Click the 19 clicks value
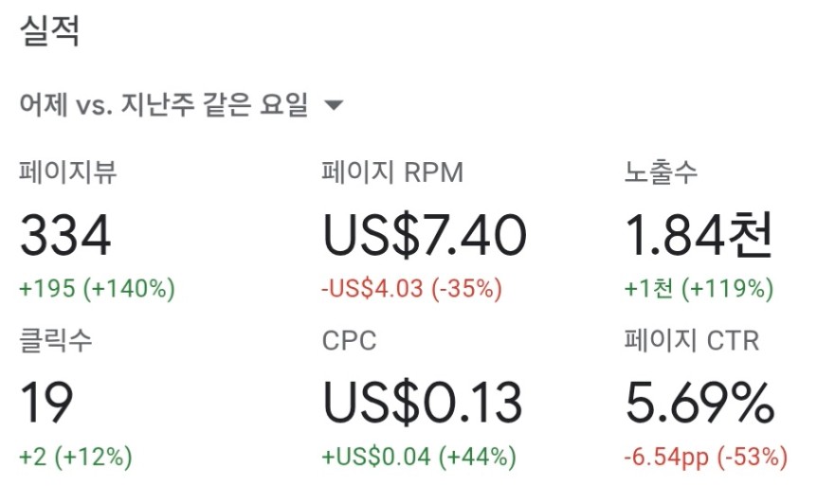The height and width of the screenshot is (504, 817). pyautogui.click(x=46, y=403)
